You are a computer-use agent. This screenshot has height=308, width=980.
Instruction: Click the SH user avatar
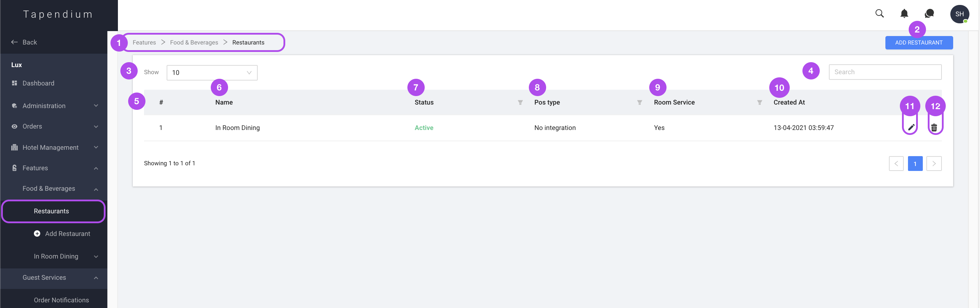coord(959,14)
